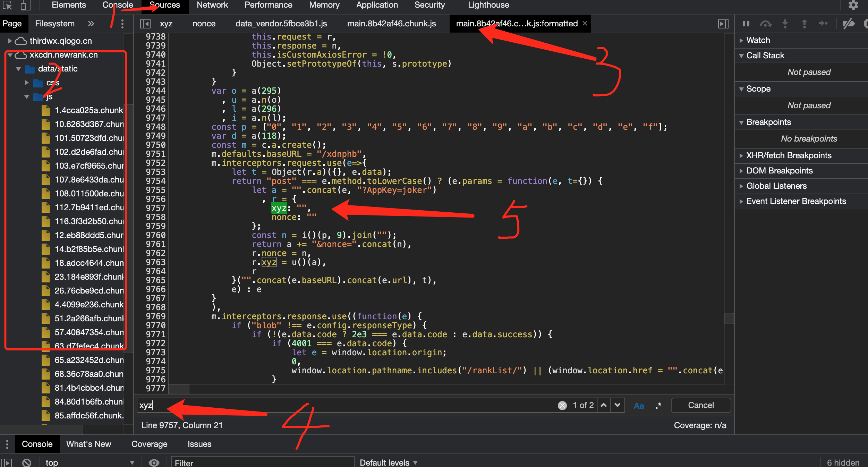The height and width of the screenshot is (467, 868).
Task: Open the data_vendor.5fbce3b1.js file tab
Action: (281, 24)
